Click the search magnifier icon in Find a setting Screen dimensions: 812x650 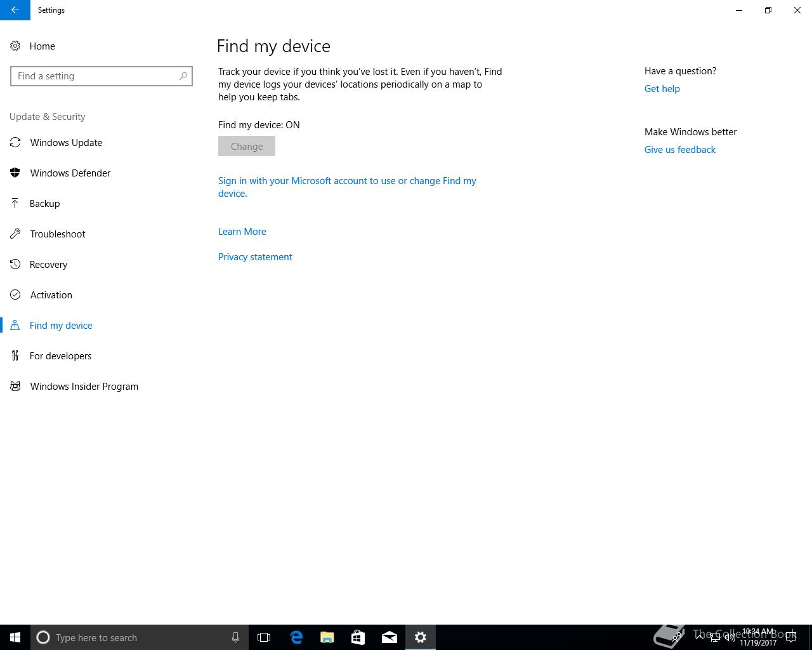(183, 76)
